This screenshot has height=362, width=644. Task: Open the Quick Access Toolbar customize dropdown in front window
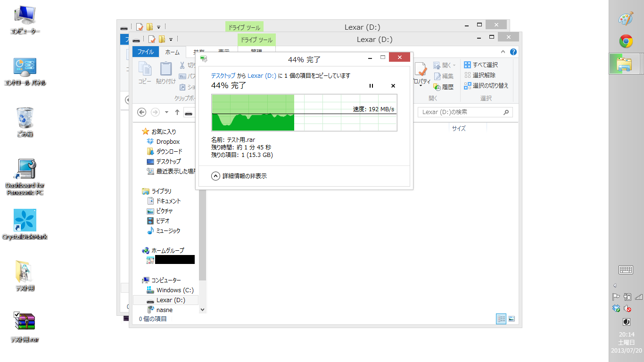[x=171, y=39]
